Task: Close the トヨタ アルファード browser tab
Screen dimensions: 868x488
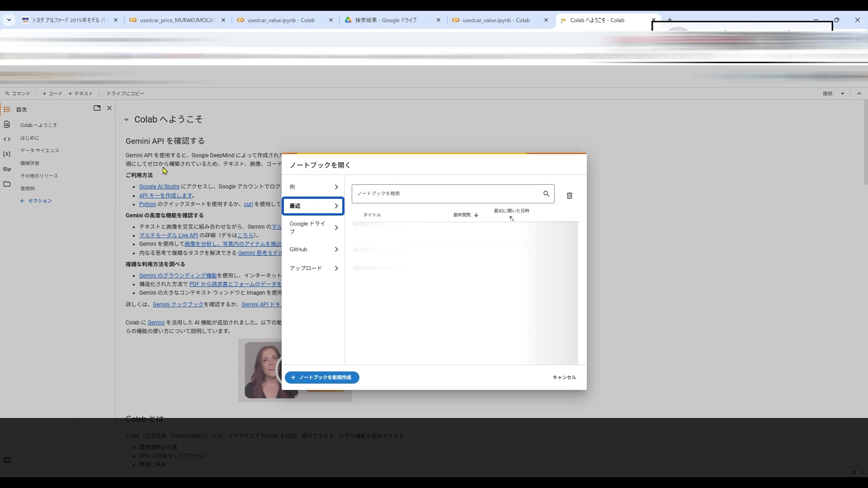Action: pos(115,20)
